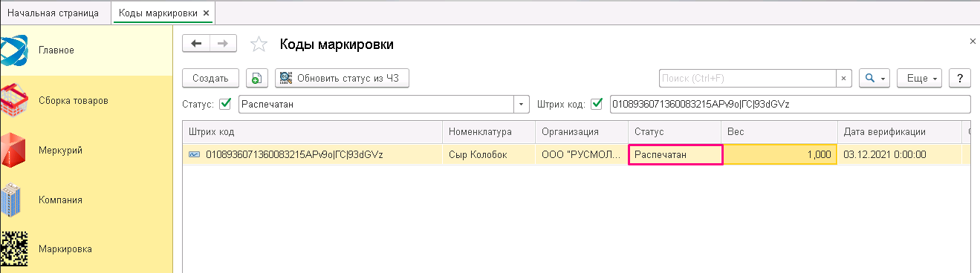Screen dimensions: 980x273
Task: Uncheck the Статус filter checkbox
Action: point(226,104)
